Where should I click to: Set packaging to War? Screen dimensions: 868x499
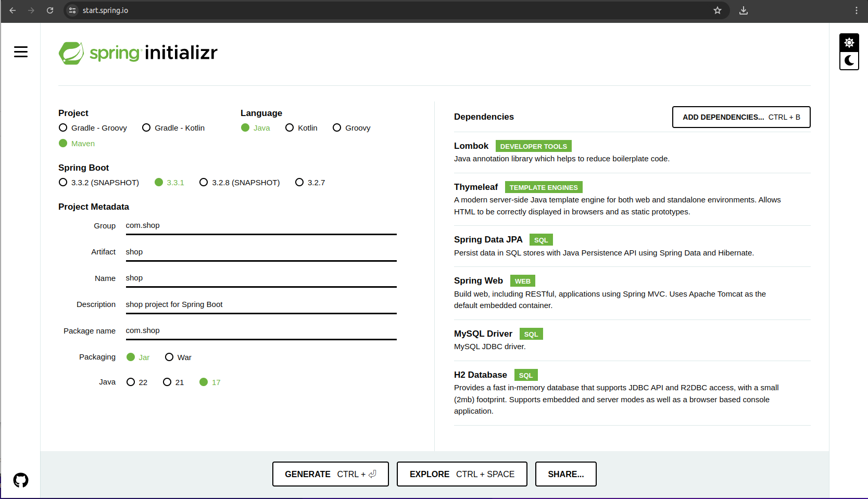[178, 357]
